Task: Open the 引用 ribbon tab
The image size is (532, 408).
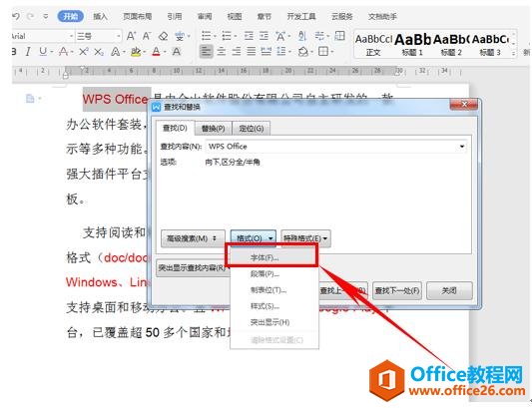Action: (175, 16)
